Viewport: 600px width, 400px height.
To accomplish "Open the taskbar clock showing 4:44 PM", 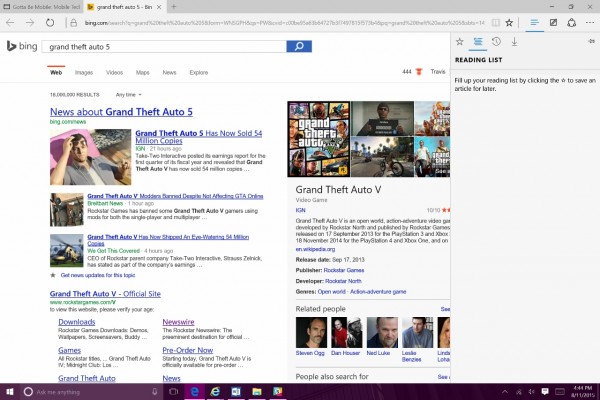I will point(582,392).
